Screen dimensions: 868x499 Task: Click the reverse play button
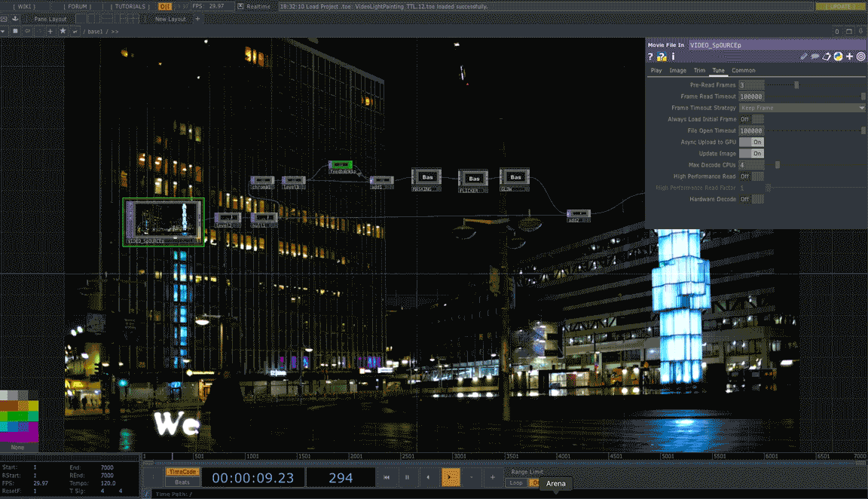coord(428,477)
